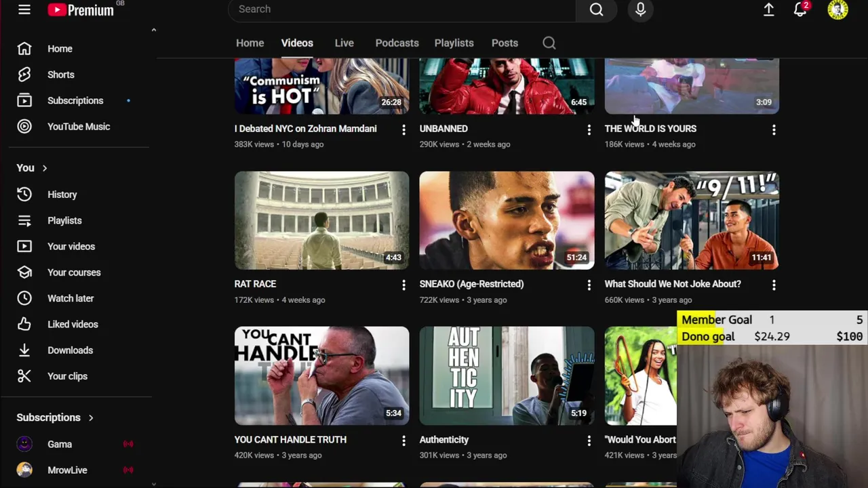
Task: Expand the Subscriptions section header
Action: coord(55,418)
